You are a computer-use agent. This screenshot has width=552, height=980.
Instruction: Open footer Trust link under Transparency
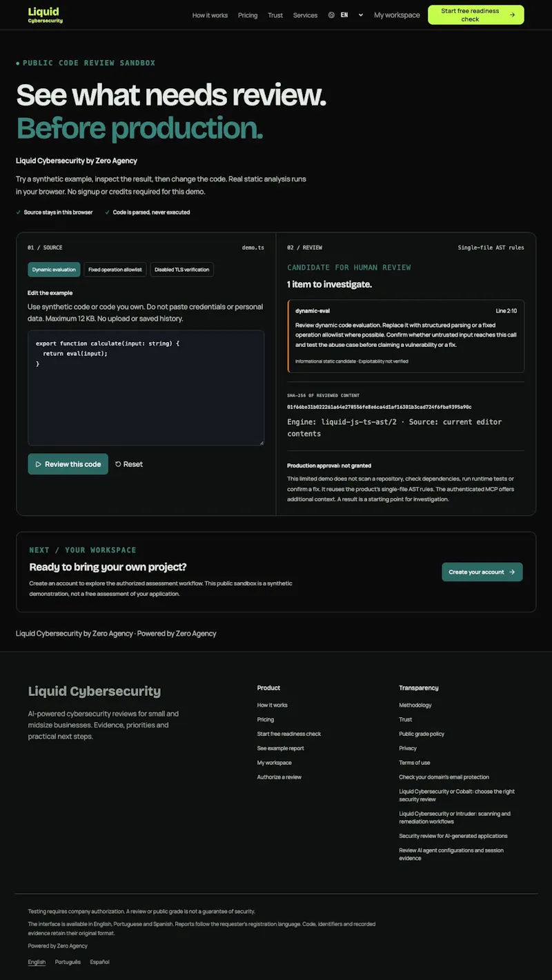coord(406,719)
